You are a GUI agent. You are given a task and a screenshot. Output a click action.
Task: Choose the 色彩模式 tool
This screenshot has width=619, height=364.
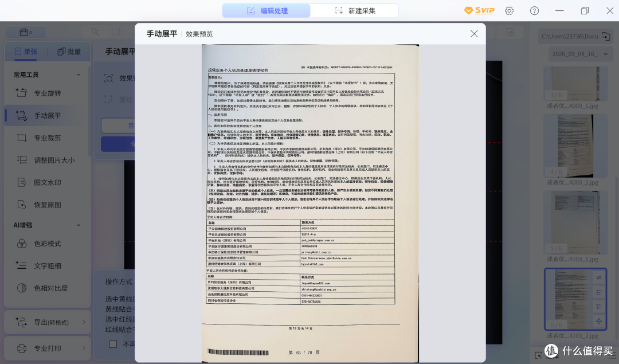tap(47, 244)
